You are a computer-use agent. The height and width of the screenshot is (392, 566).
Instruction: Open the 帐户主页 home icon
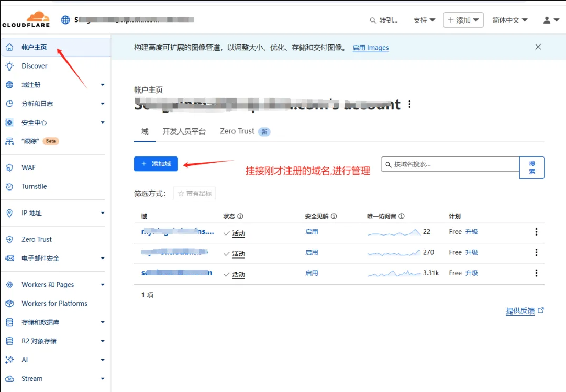(x=9, y=47)
